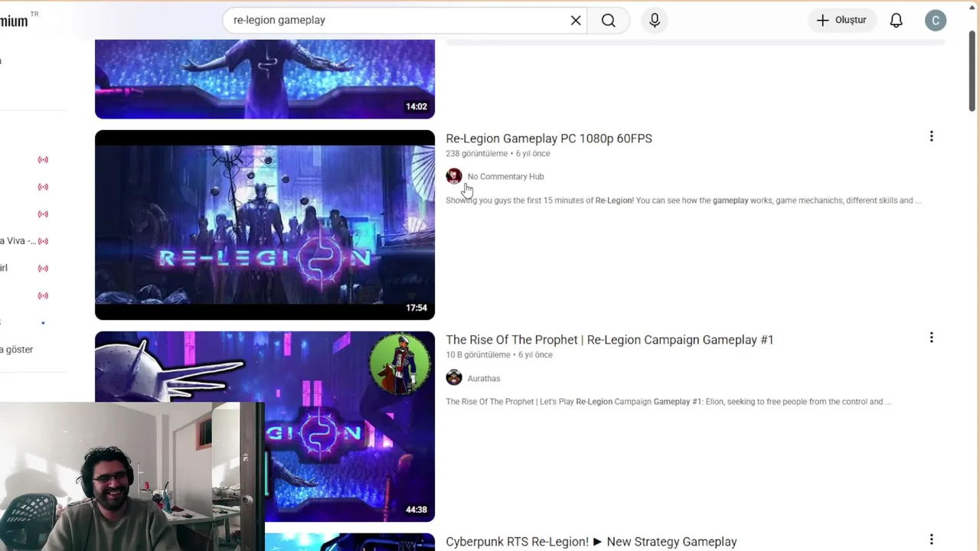Visit the No Commentary Hub channel name

(x=505, y=177)
